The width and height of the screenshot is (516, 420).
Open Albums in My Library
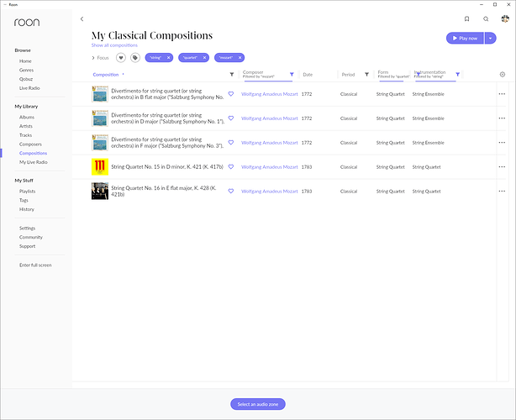coord(27,117)
